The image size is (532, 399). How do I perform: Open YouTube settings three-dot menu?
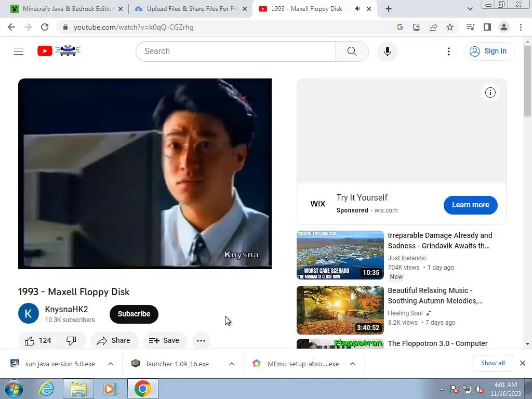pyautogui.click(x=448, y=51)
